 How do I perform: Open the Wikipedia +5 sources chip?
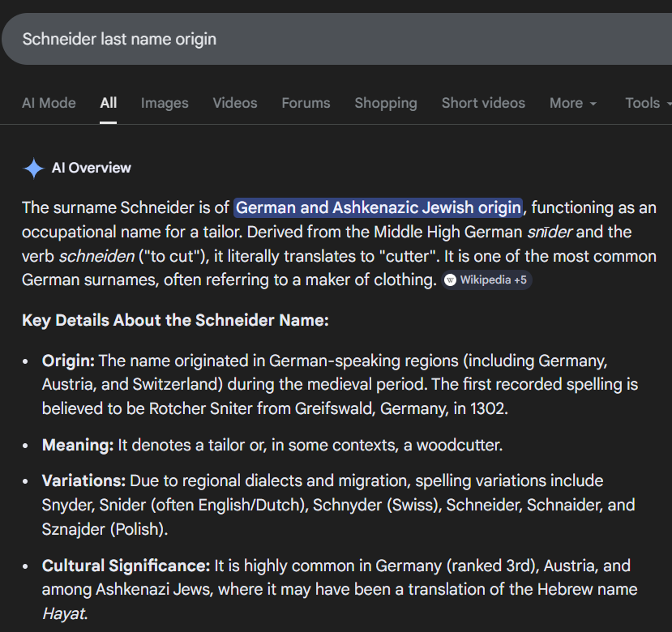click(486, 280)
